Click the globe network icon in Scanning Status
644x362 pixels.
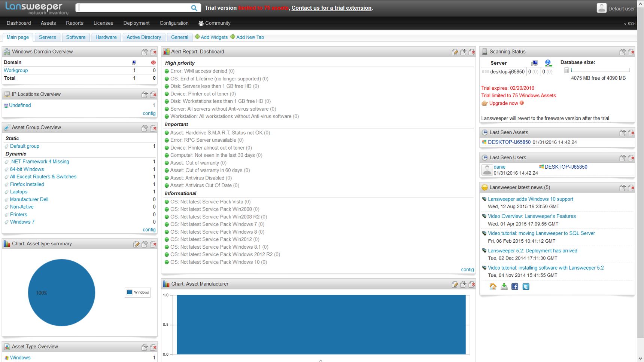pyautogui.click(x=548, y=63)
